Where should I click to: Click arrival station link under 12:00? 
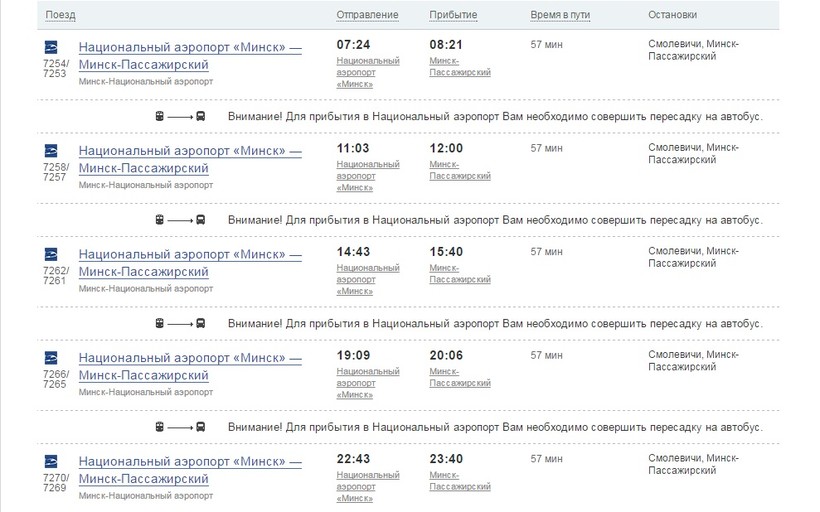pyautogui.click(x=459, y=170)
